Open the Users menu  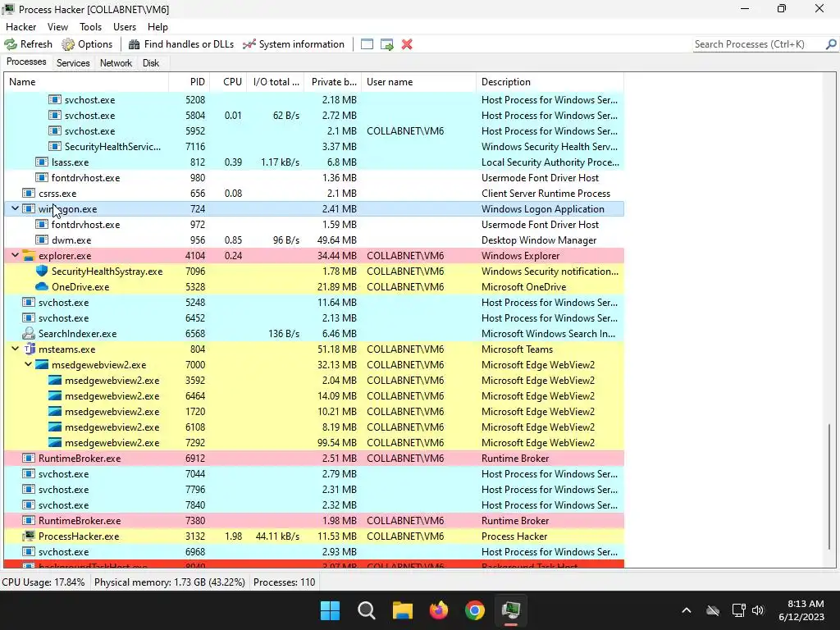125,27
